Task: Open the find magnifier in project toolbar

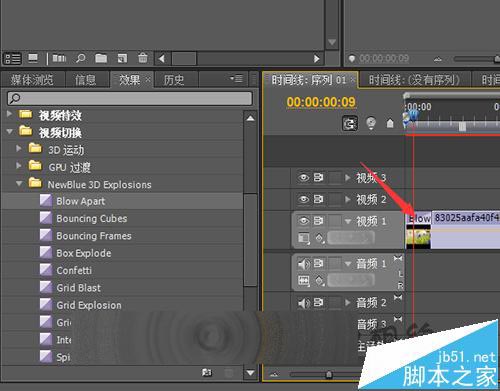Action: [x=80, y=59]
